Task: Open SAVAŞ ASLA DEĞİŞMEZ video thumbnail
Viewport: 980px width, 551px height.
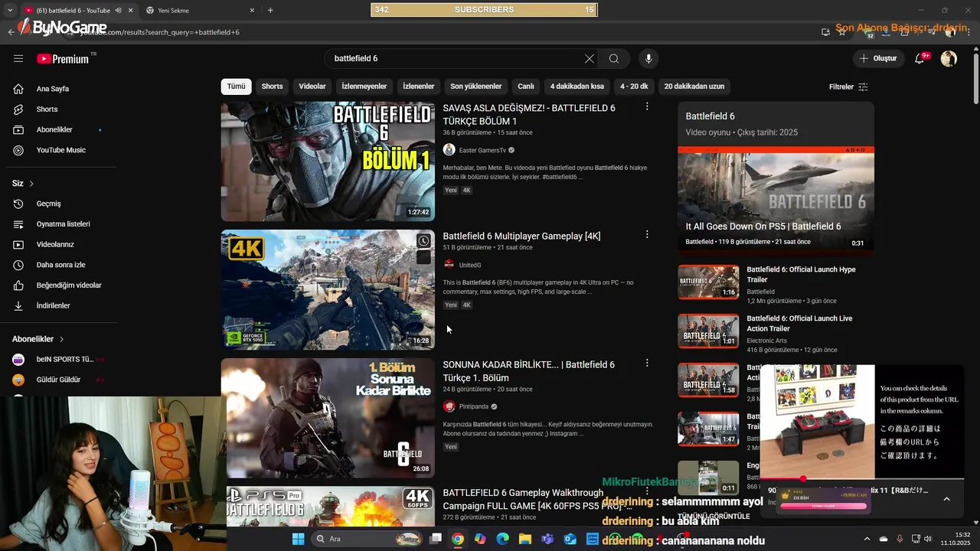Action: tap(328, 161)
